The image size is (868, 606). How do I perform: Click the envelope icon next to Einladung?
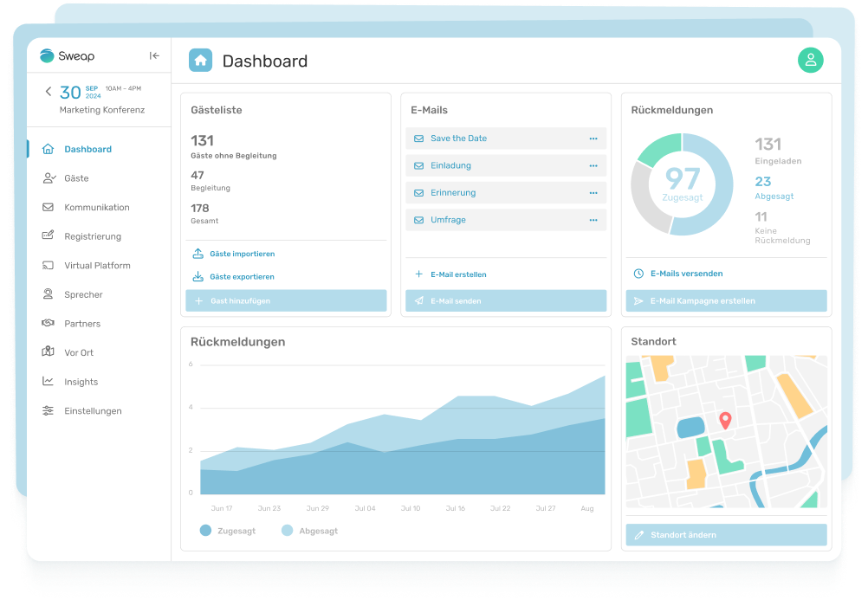coord(418,165)
